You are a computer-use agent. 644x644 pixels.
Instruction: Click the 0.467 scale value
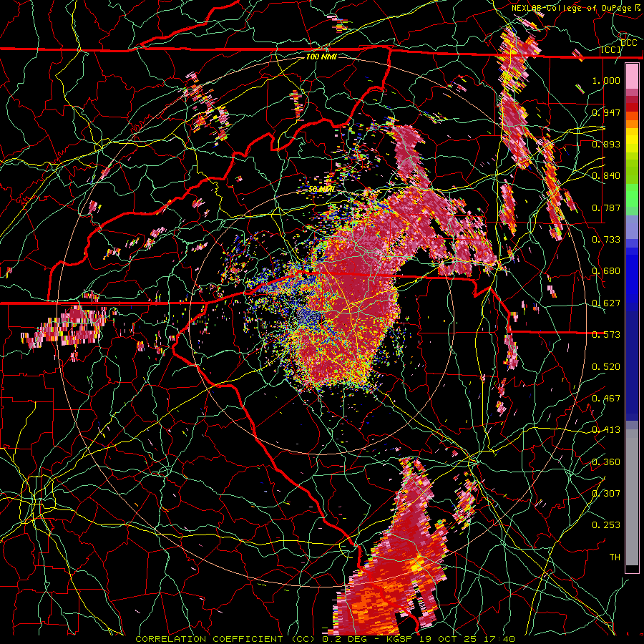pos(606,399)
